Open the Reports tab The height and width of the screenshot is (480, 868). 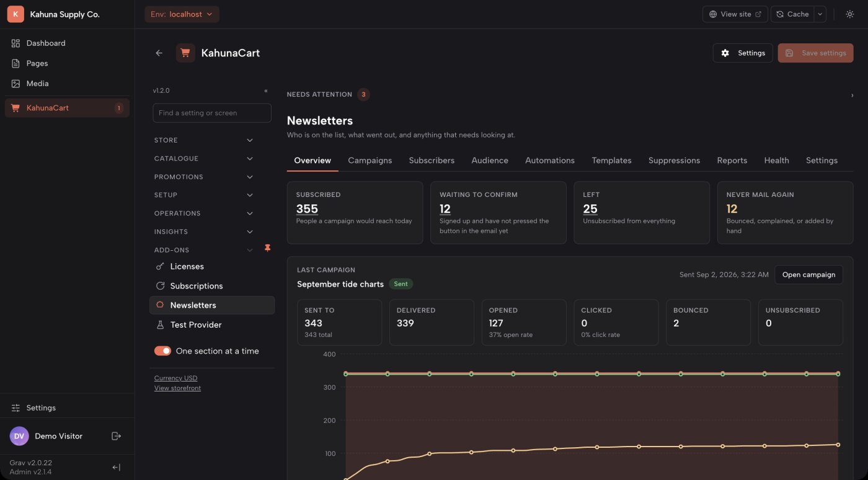732,160
